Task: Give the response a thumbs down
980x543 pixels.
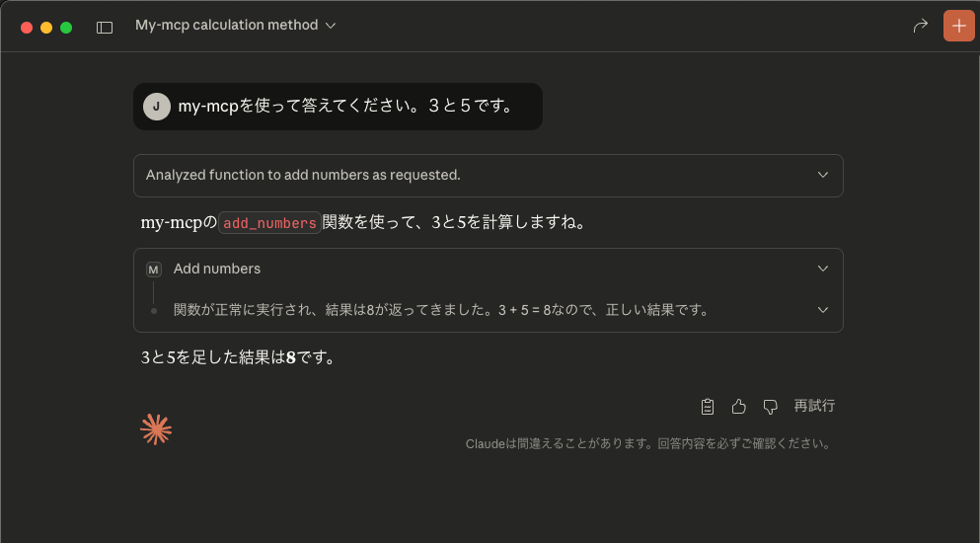Action: click(x=771, y=406)
